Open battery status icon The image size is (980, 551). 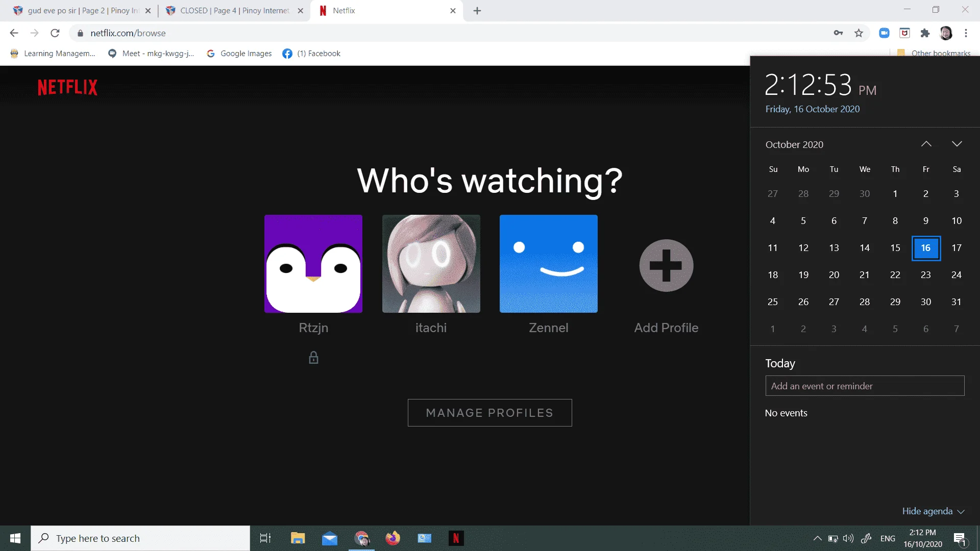click(x=833, y=538)
